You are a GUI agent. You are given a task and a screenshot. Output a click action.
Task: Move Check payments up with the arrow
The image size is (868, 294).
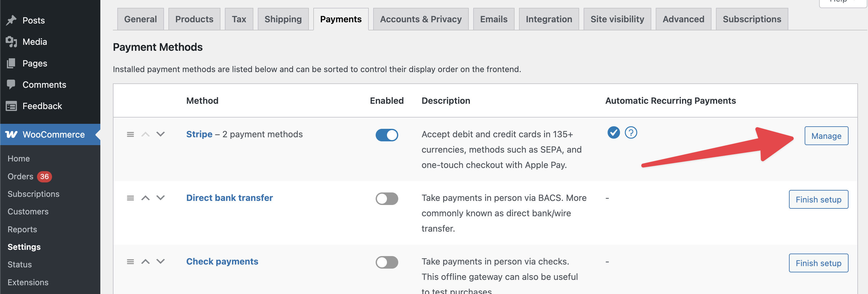[146, 261]
